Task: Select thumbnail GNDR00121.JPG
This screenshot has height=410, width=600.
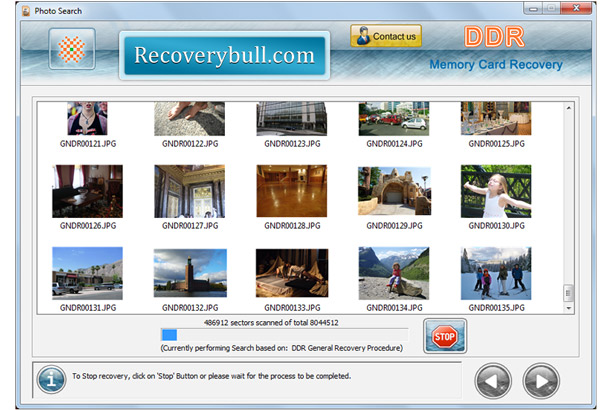Action: pos(88,118)
